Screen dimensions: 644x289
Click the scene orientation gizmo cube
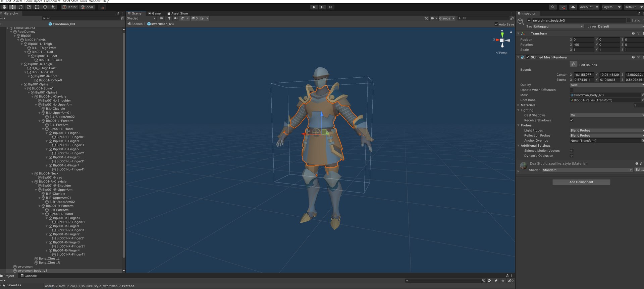(502, 40)
